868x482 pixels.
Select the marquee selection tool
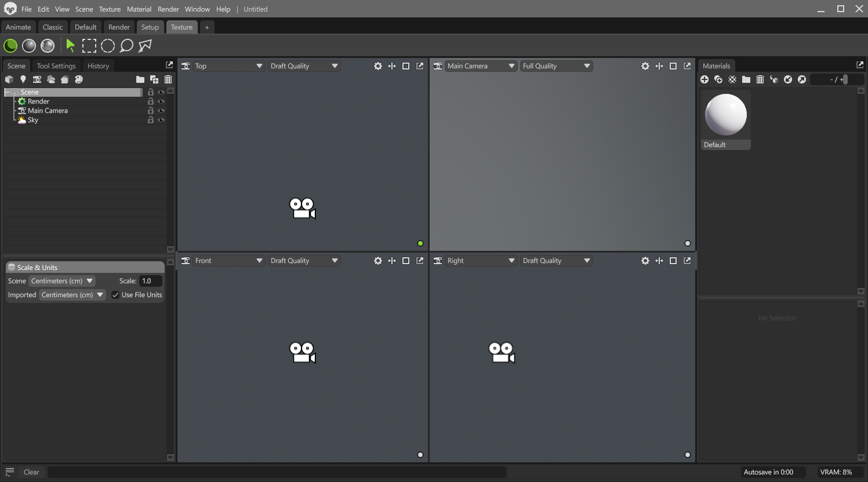pos(89,45)
